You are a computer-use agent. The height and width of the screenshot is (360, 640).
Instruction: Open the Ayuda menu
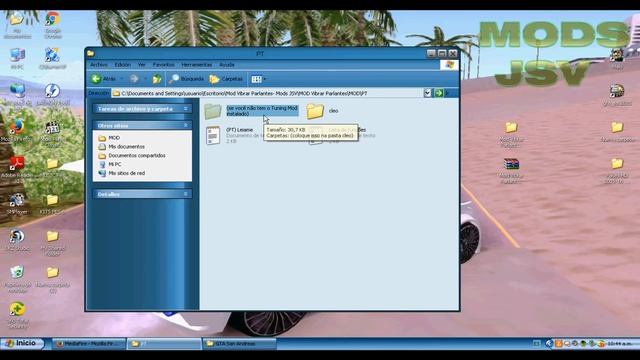(227, 64)
